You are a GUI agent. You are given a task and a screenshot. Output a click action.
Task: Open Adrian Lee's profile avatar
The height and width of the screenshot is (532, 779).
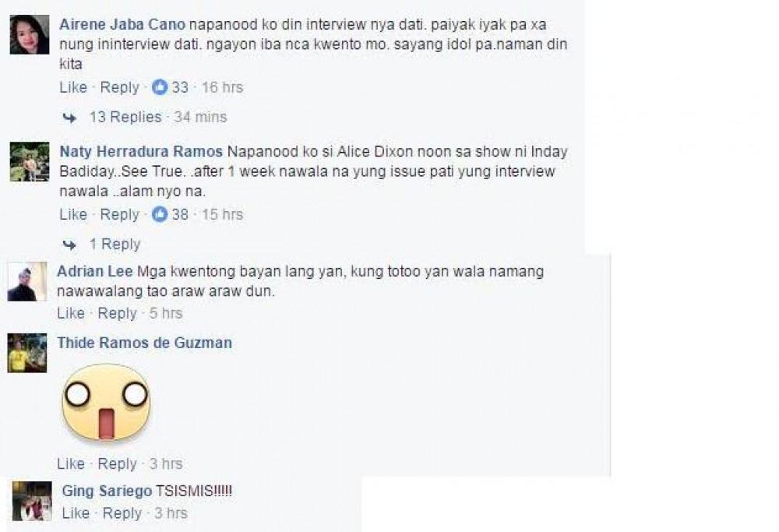(26, 282)
